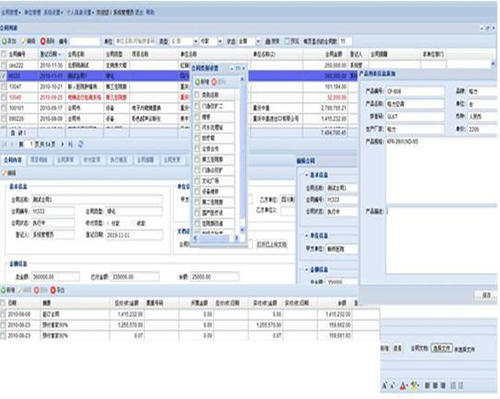Check the first category item in the popup list

(x=197, y=106)
